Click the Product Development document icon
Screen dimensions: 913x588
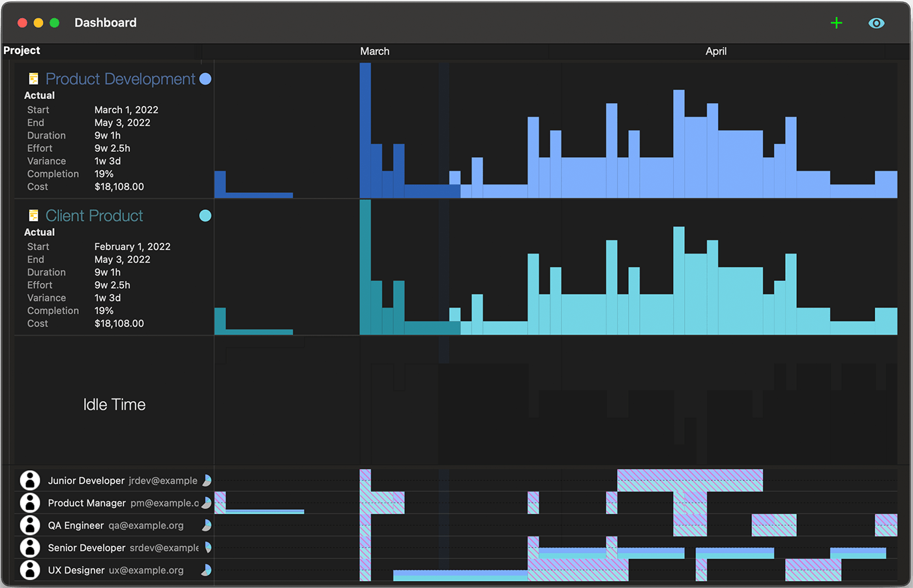(x=34, y=79)
